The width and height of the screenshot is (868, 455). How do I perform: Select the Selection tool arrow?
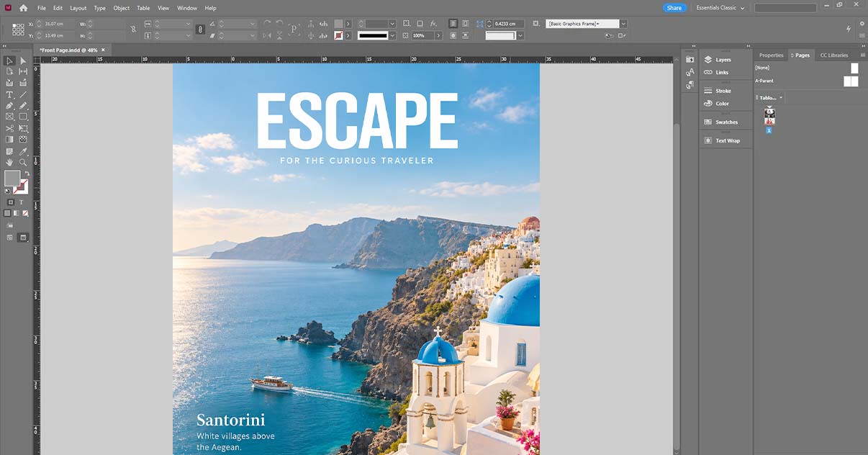9,61
